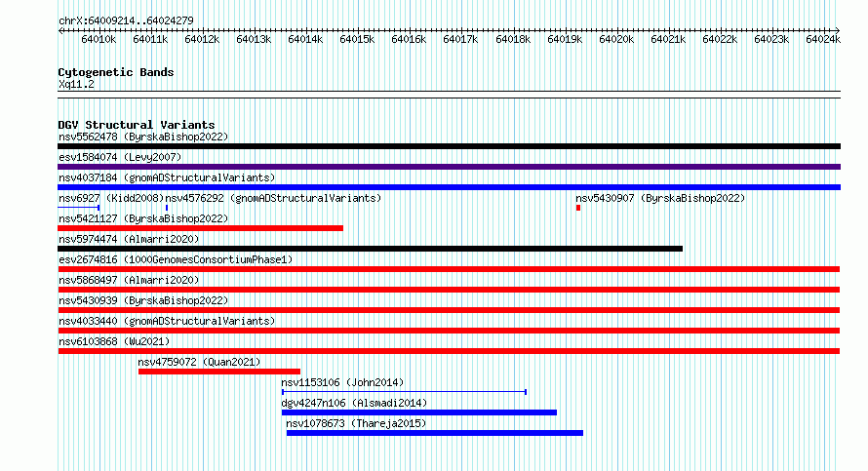Click the dgv4247n106 (Alsmadi2014) label

click(x=354, y=403)
